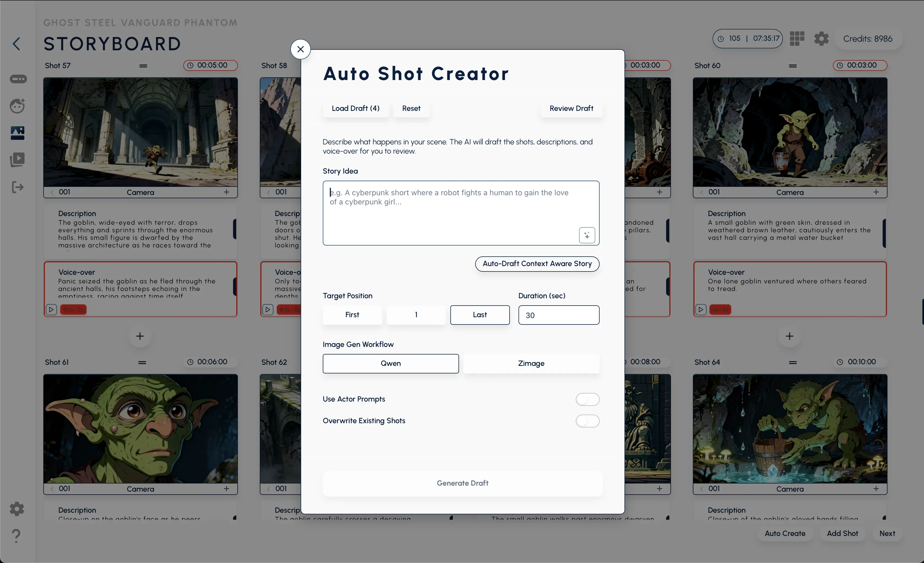Click Shot 64 drag handle icon
The image size is (924, 563).
tap(793, 362)
